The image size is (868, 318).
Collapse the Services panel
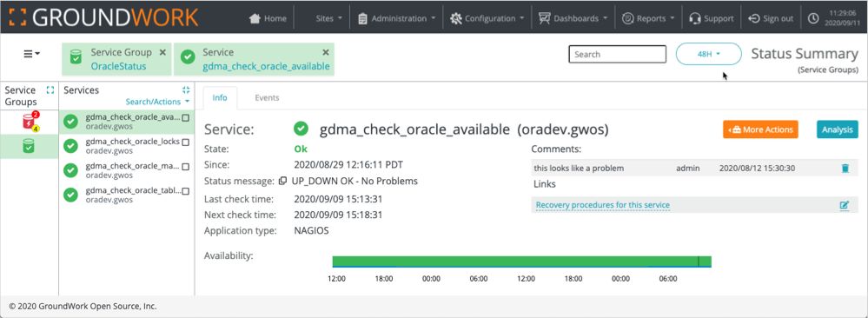pos(186,89)
